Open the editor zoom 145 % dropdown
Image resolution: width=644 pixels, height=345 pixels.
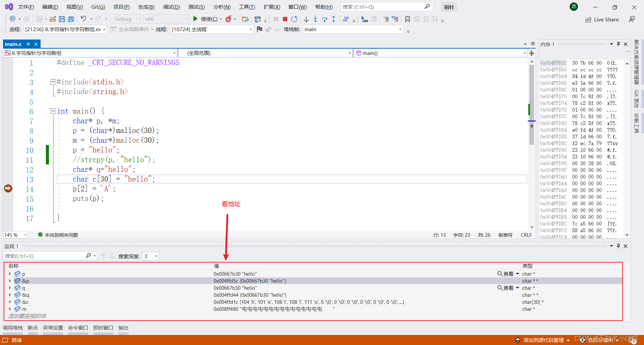point(15,235)
